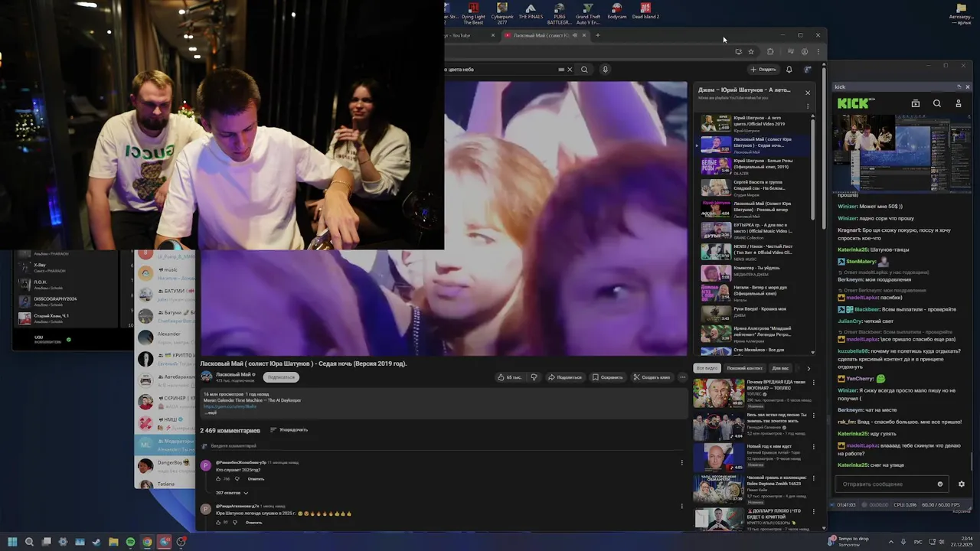Launch THE FINALS desktop icon
The width and height of the screenshot is (980, 551).
click(x=531, y=10)
